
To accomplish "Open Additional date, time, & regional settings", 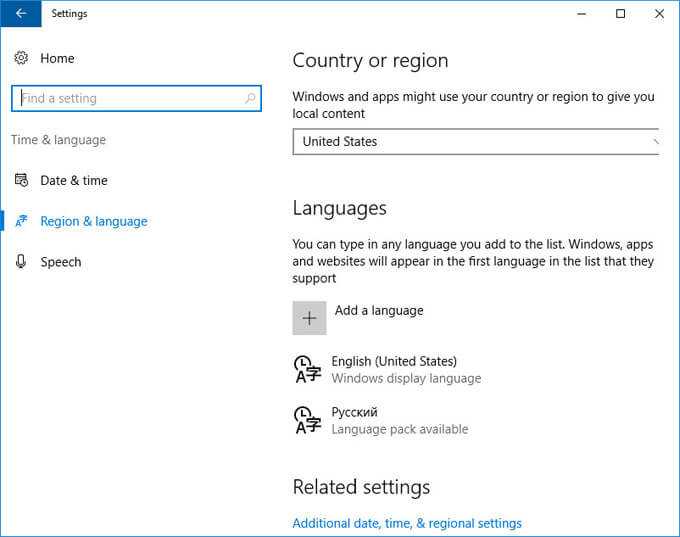I will pyautogui.click(x=407, y=523).
